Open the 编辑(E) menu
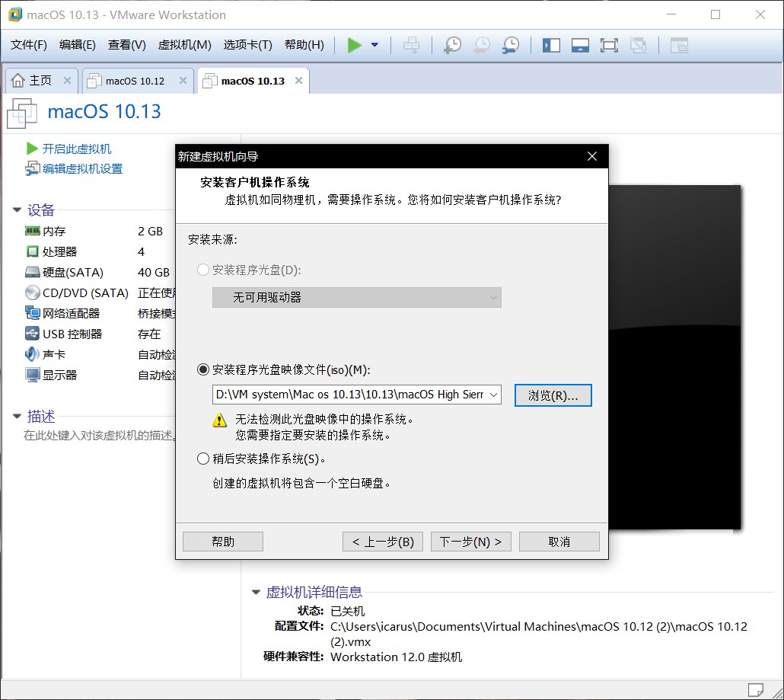This screenshot has width=784, height=700. pyautogui.click(x=78, y=45)
